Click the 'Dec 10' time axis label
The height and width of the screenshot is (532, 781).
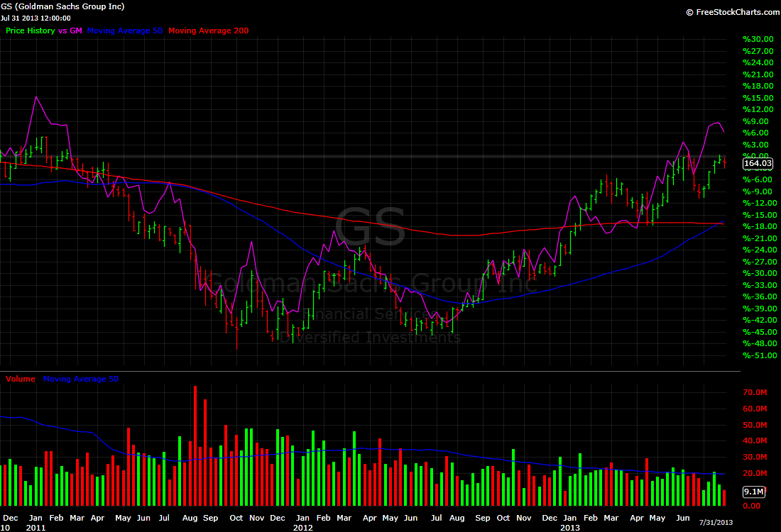9,523
